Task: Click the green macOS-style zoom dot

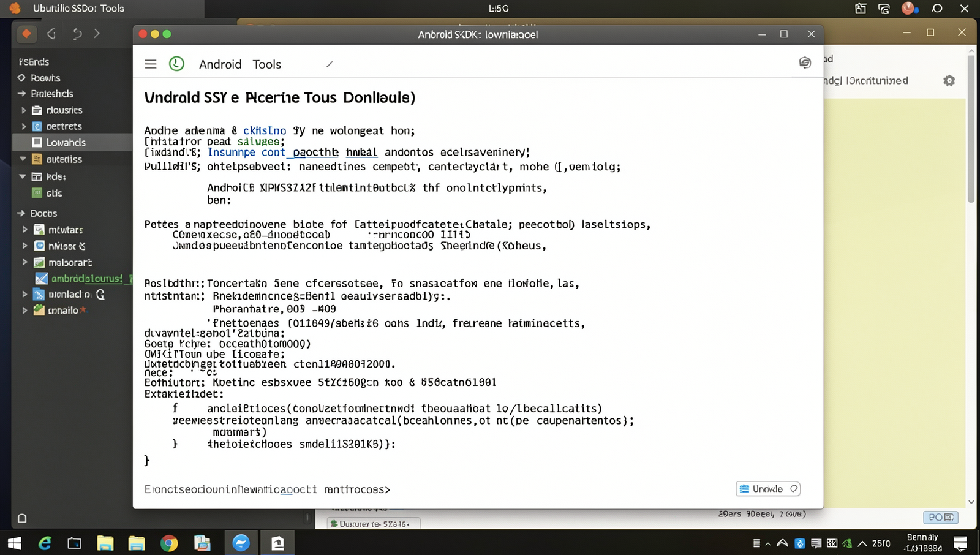Action: [x=167, y=34]
